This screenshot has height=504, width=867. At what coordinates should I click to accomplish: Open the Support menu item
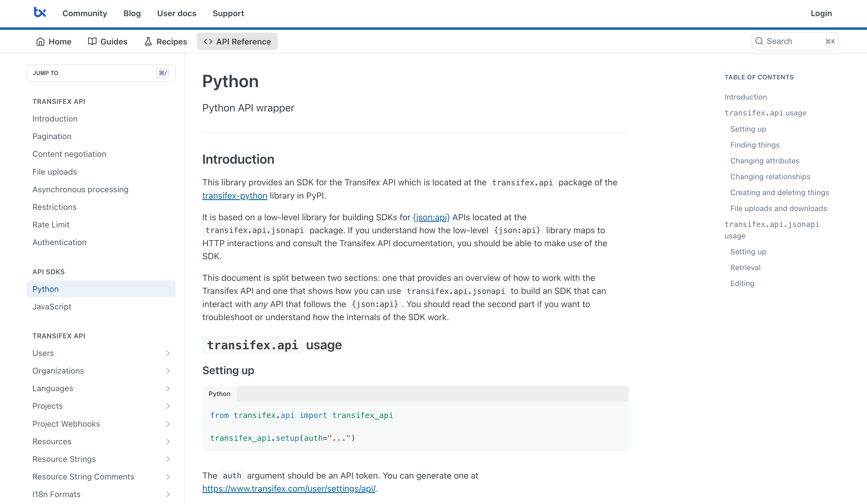pyautogui.click(x=228, y=13)
